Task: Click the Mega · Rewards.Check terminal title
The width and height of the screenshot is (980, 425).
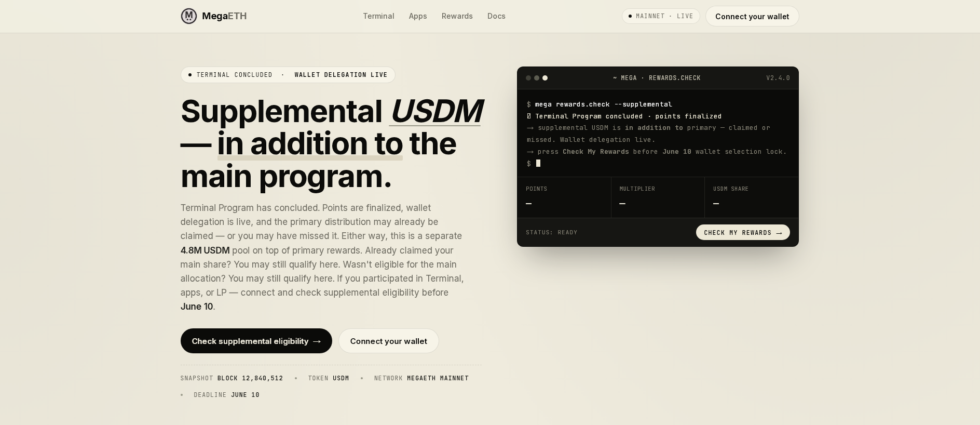Action: click(657, 78)
